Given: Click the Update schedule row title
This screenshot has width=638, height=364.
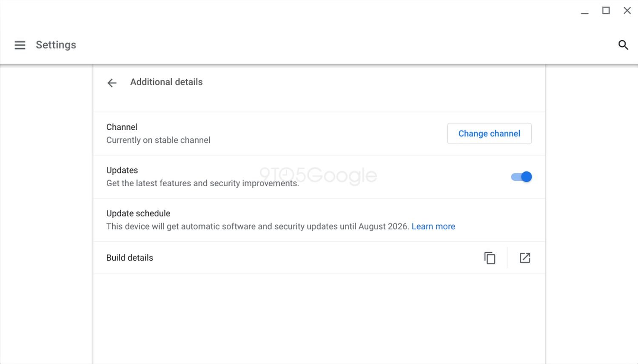Looking at the screenshot, I should click(138, 213).
